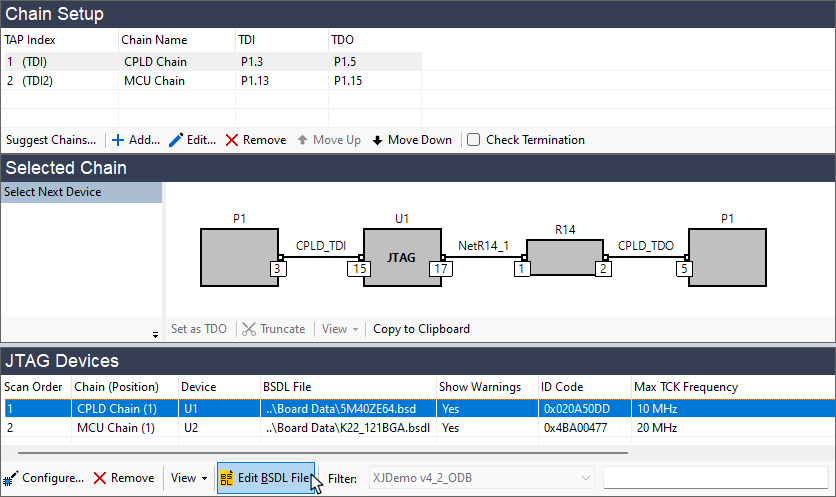Image resolution: width=836 pixels, height=497 pixels.
Task: Open Configure for JTAG devices
Action: click(x=44, y=478)
